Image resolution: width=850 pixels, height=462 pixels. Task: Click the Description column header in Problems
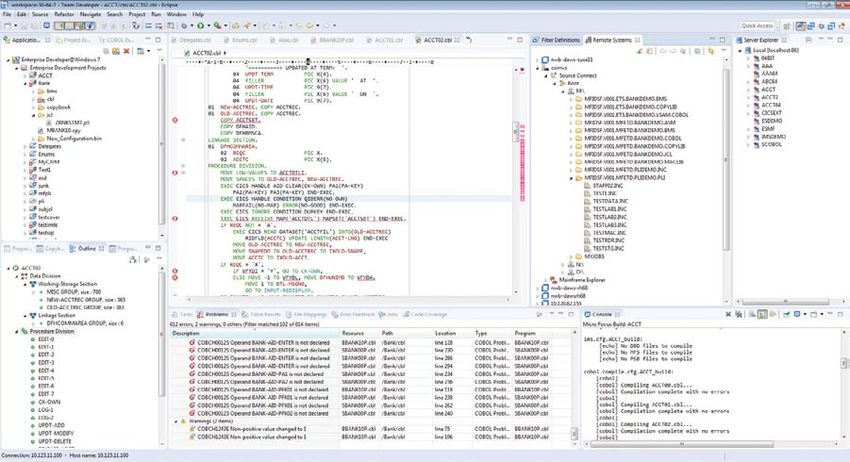pyautogui.click(x=255, y=333)
